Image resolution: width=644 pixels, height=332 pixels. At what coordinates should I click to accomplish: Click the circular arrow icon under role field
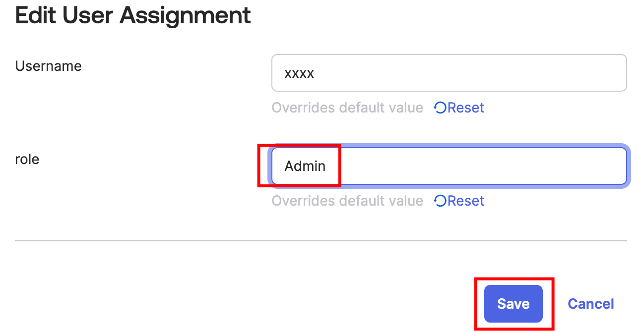[x=440, y=201]
